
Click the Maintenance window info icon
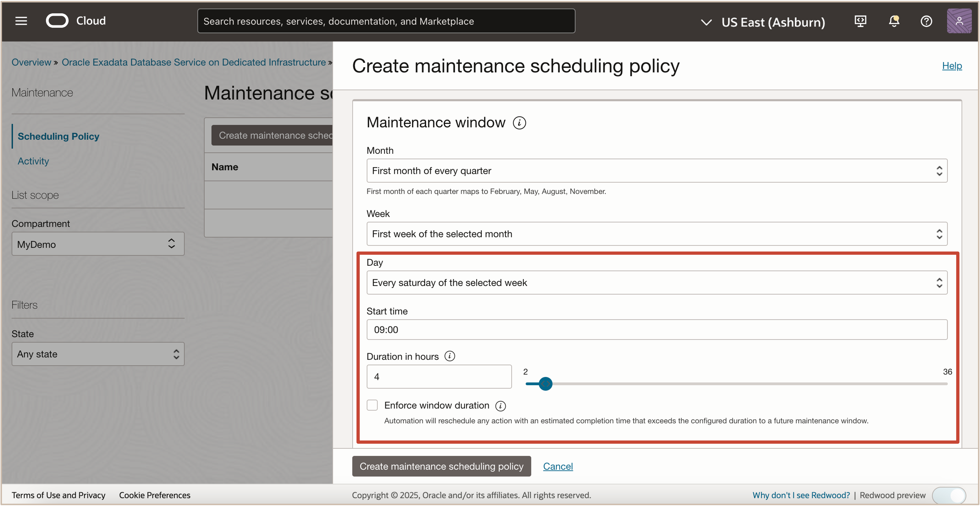pos(520,122)
